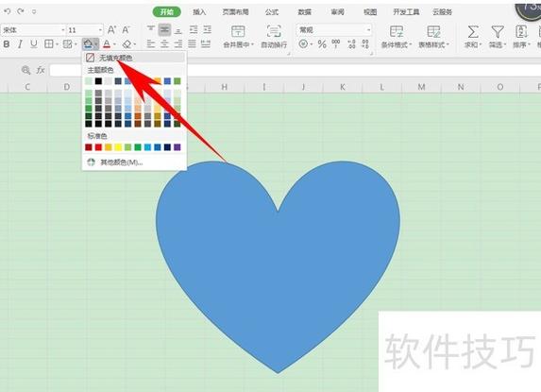Click the red font color A icon
Viewport: 541px width, 392px height.
click(107, 44)
